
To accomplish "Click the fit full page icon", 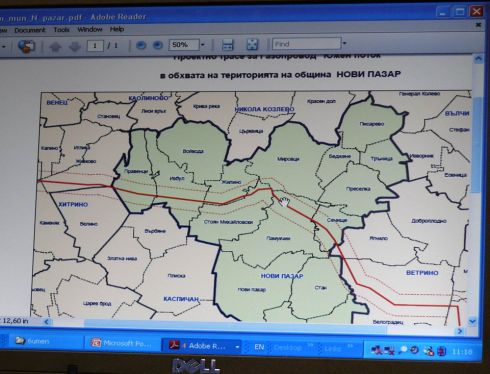I will coord(252,44).
